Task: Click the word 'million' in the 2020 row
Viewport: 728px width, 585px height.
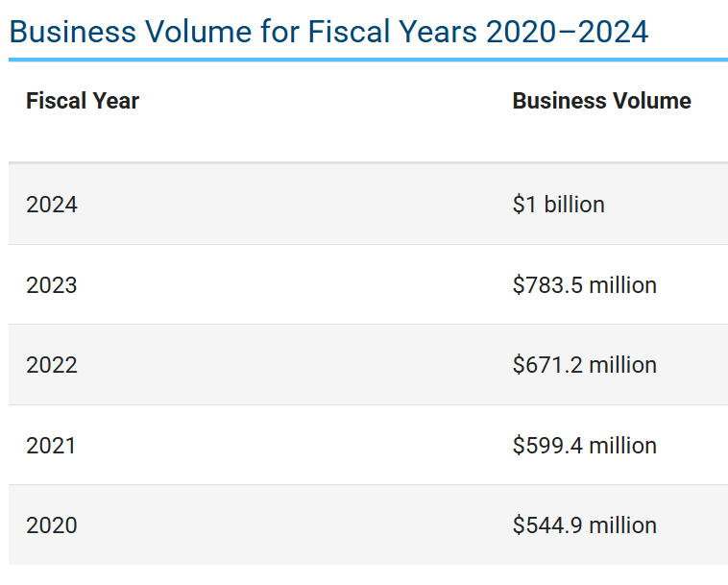Action: pyautogui.click(x=622, y=525)
